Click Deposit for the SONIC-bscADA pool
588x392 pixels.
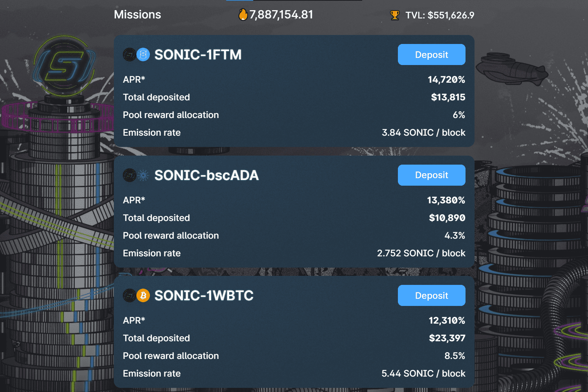tap(431, 175)
